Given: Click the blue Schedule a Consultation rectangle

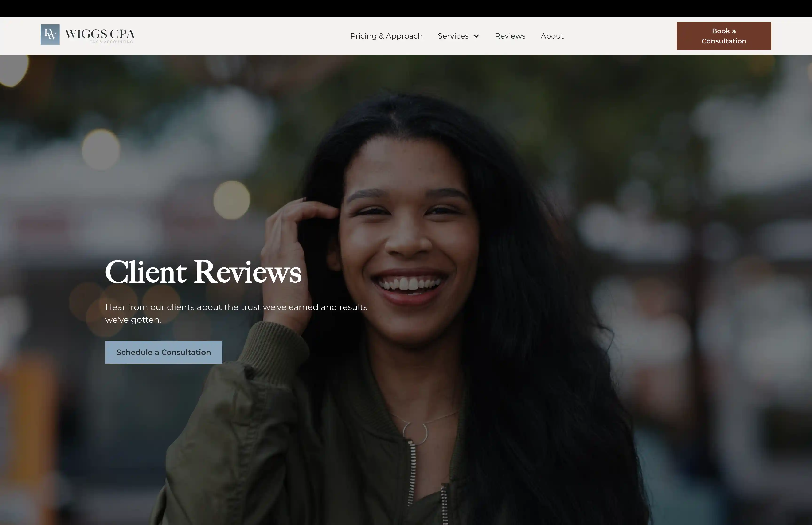Looking at the screenshot, I should click(164, 352).
